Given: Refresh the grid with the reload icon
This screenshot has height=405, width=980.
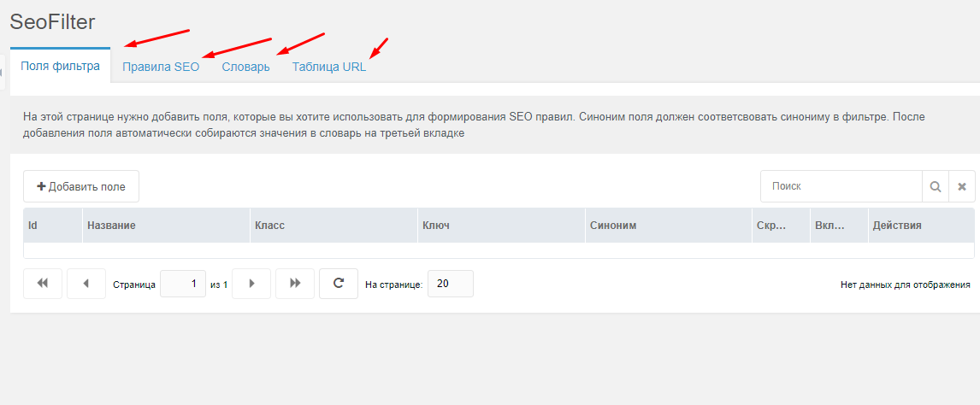Looking at the screenshot, I should point(339,284).
